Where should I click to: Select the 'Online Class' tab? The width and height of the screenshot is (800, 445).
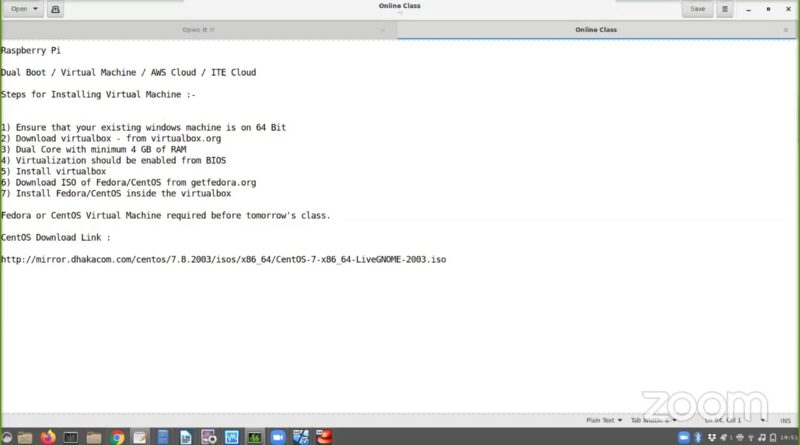(x=596, y=30)
